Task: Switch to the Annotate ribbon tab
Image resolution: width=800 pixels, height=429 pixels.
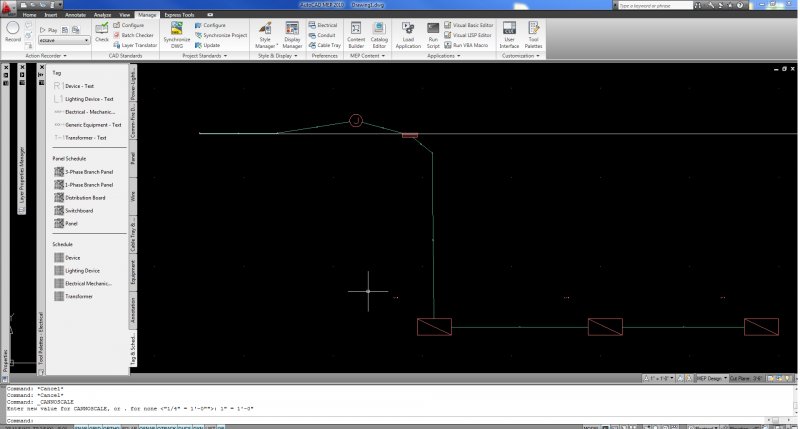Action: [x=76, y=15]
